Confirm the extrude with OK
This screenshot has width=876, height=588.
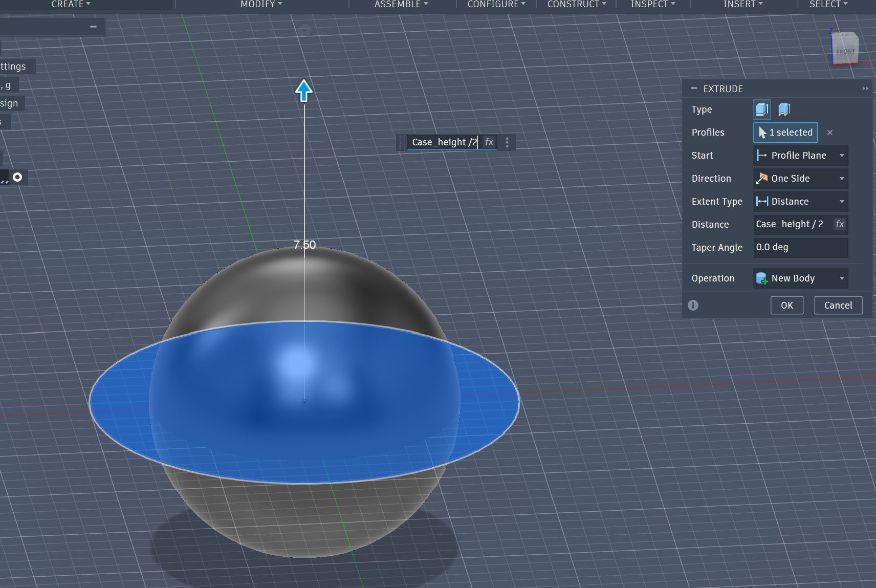click(x=786, y=305)
